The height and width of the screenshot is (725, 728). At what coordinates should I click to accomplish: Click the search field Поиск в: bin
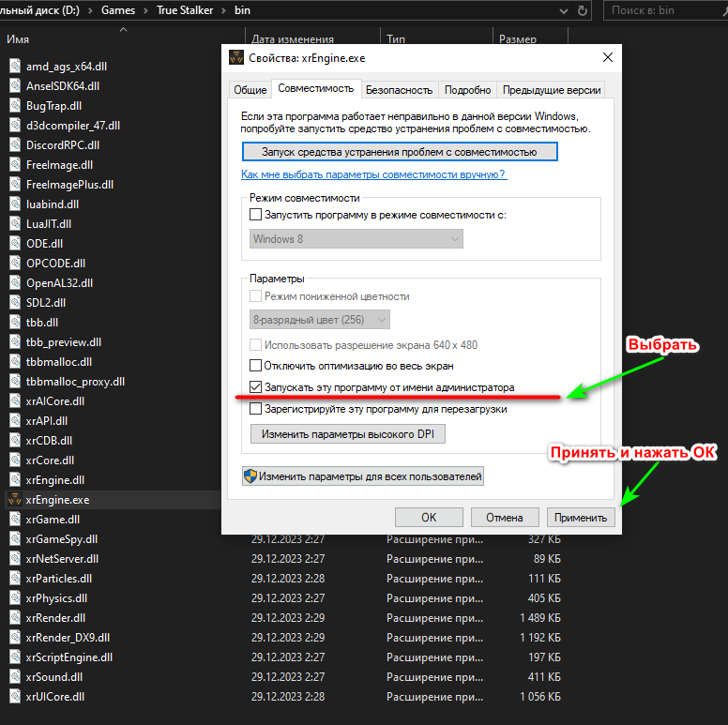665,10
